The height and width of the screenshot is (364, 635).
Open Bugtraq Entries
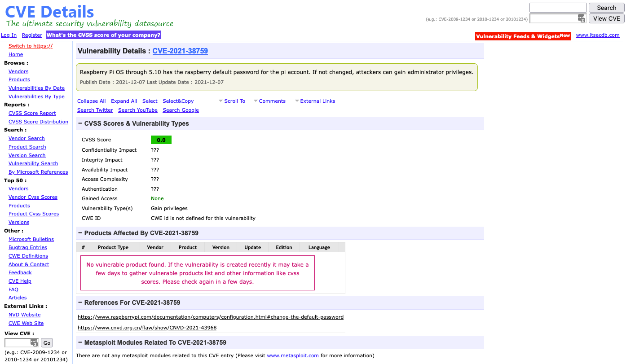click(28, 247)
